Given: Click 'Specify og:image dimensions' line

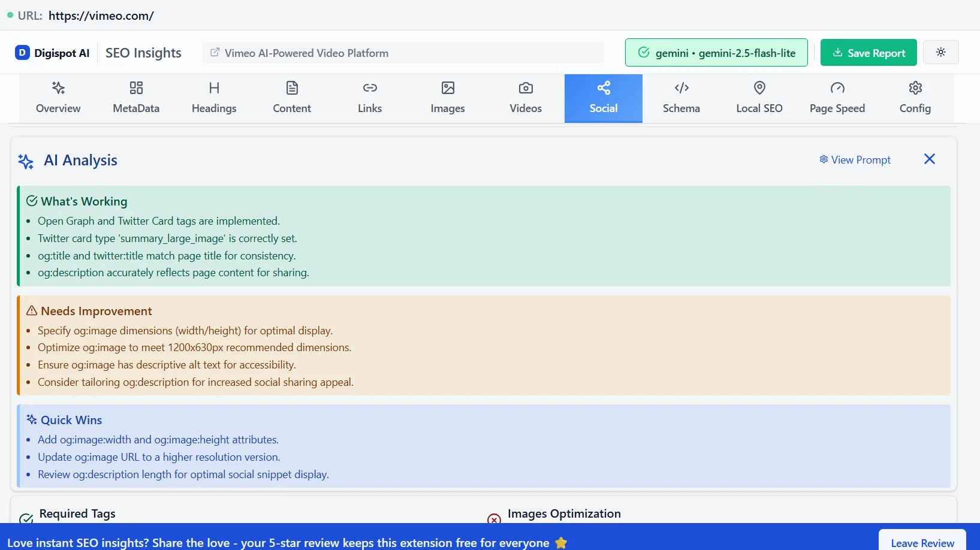Looking at the screenshot, I should pos(185,331).
